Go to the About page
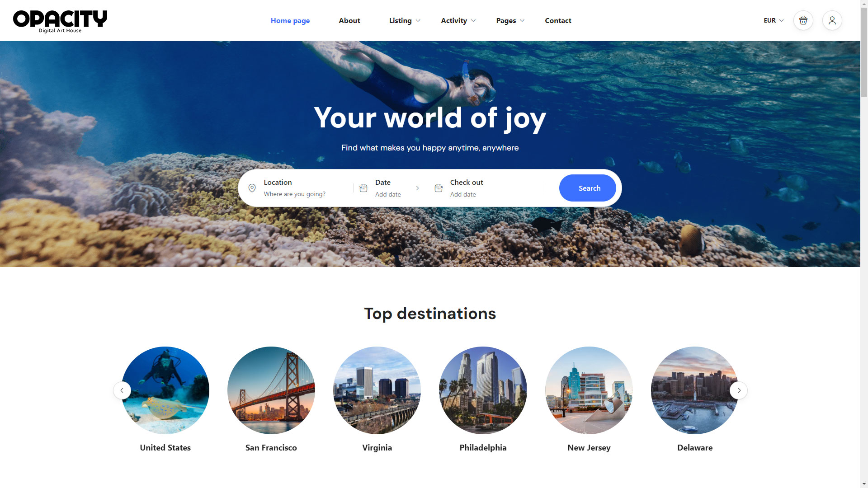Viewport: 868px width, 488px height. click(x=349, y=20)
